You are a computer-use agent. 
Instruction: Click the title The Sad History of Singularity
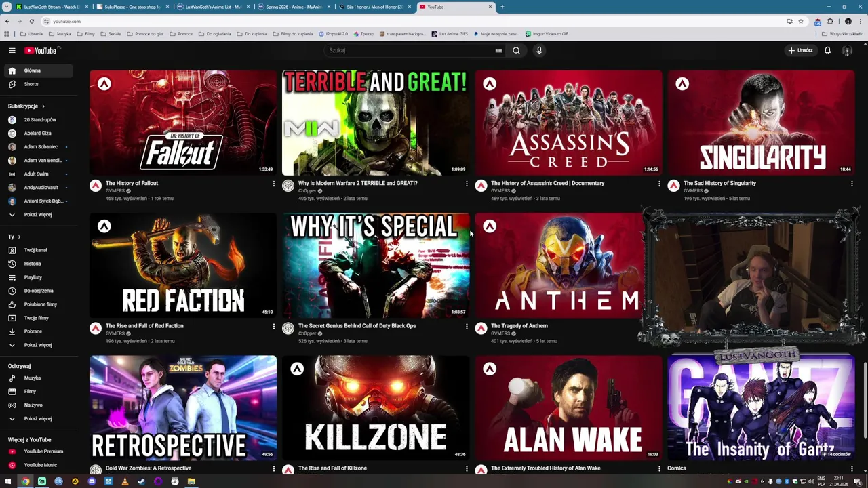coord(719,183)
